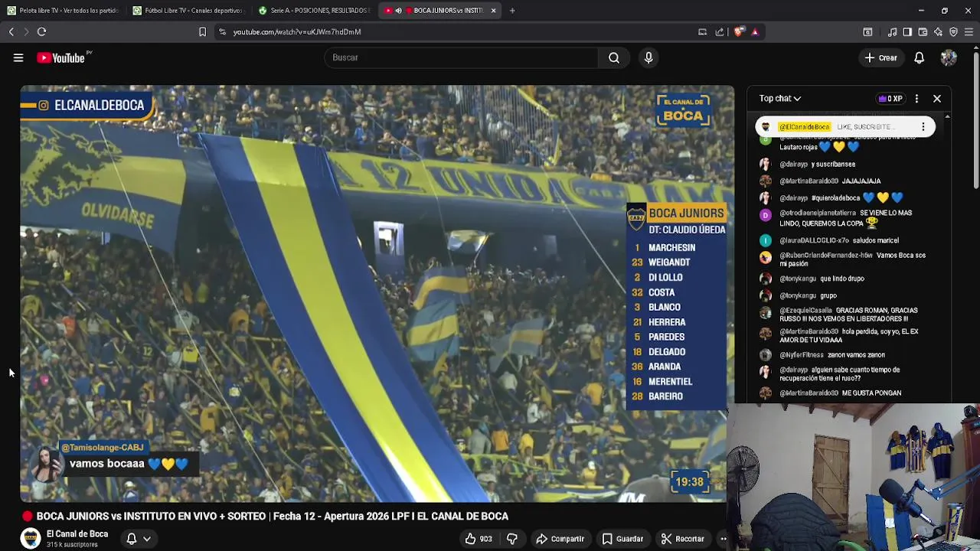Image resolution: width=980 pixels, height=551 pixels.
Task: Click @tonykangu 'que lindo drupo' message
Action: (822, 279)
